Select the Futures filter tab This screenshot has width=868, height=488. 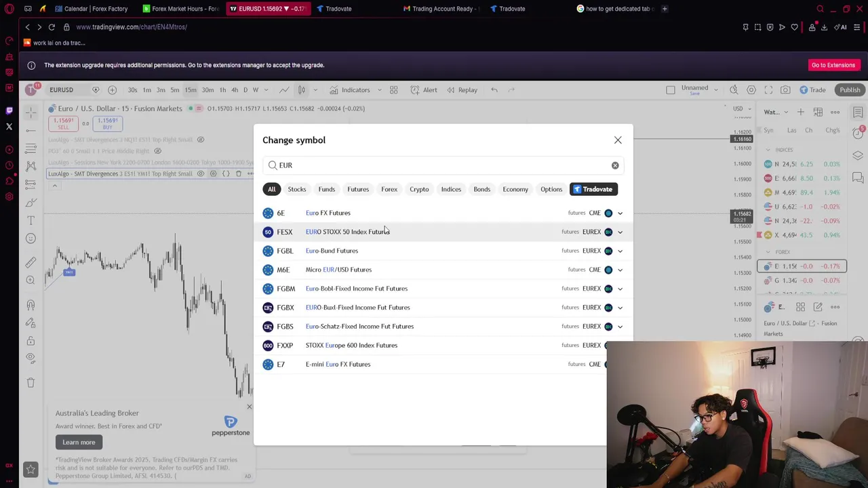pos(358,189)
